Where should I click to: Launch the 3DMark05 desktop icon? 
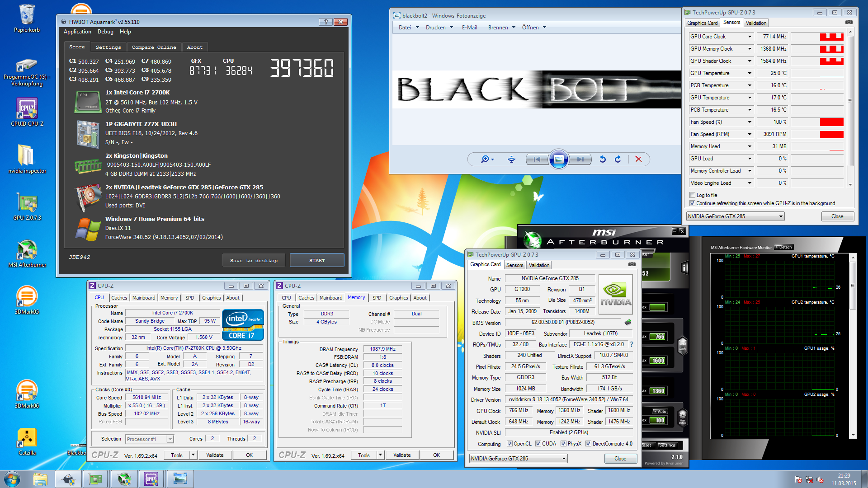(x=27, y=300)
